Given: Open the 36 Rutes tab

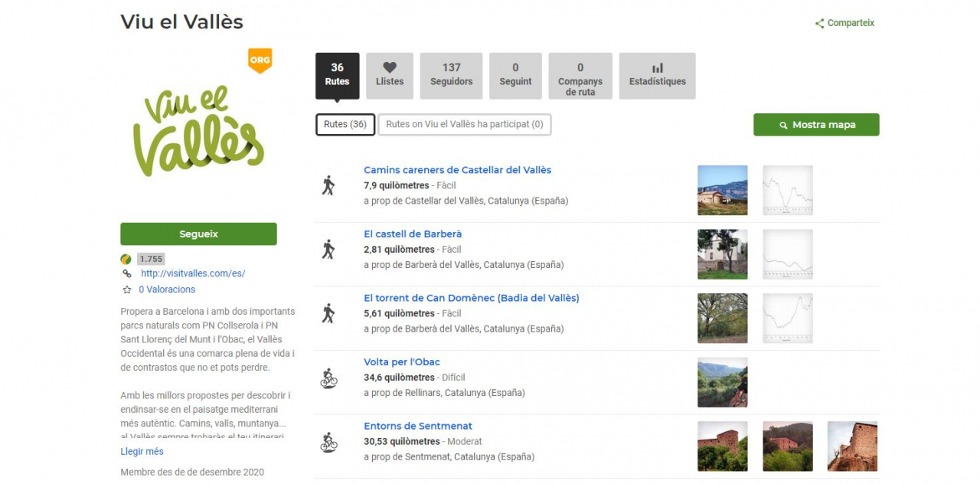Looking at the screenshot, I should pos(337,76).
